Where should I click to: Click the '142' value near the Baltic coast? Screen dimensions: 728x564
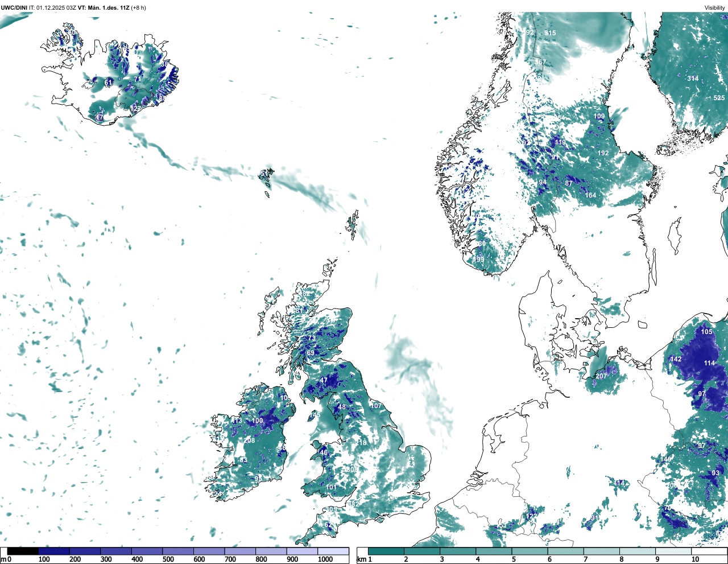[x=675, y=359]
